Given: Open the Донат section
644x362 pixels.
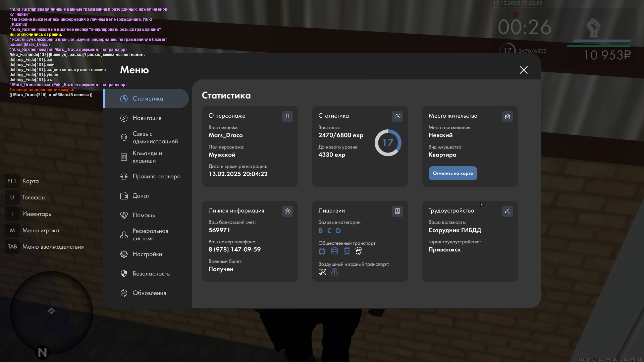Looking at the screenshot, I should [141, 196].
